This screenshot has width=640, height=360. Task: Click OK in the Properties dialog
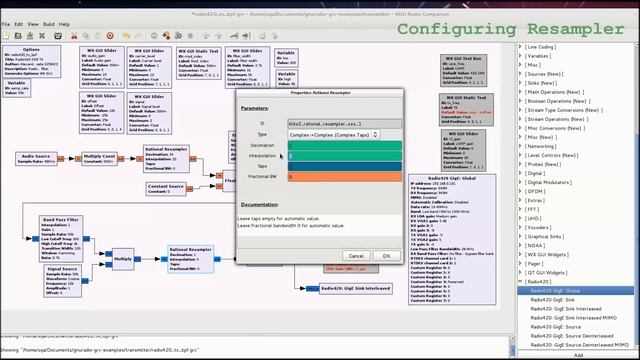point(386,256)
